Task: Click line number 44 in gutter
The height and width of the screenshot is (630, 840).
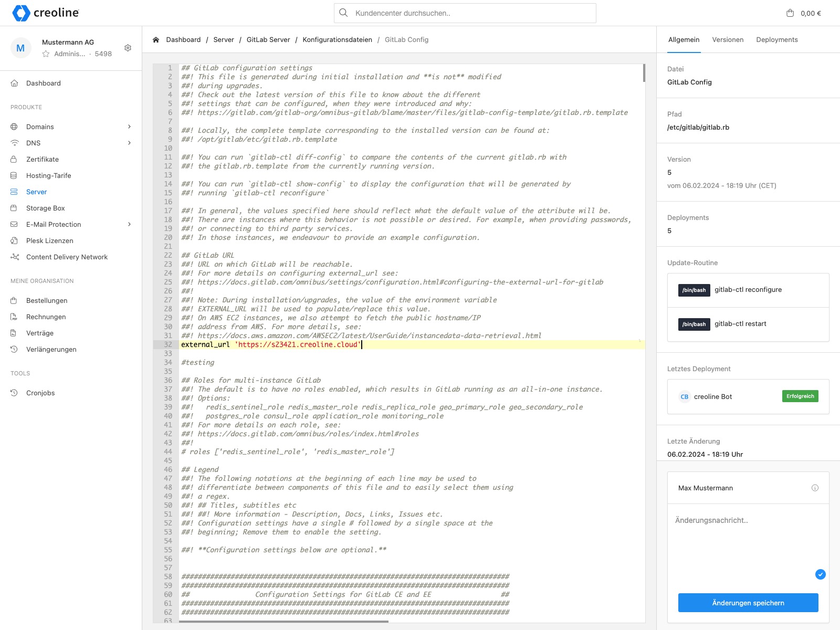Action: tap(168, 451)
